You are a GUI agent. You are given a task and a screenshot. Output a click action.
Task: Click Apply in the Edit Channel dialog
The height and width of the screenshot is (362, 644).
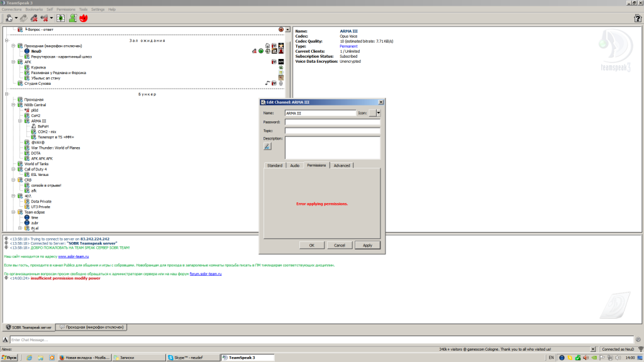367,245
